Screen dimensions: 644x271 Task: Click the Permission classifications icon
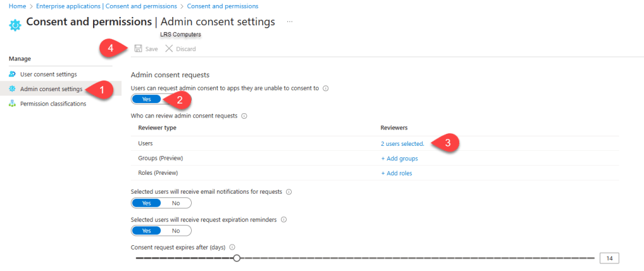(12, 104)
